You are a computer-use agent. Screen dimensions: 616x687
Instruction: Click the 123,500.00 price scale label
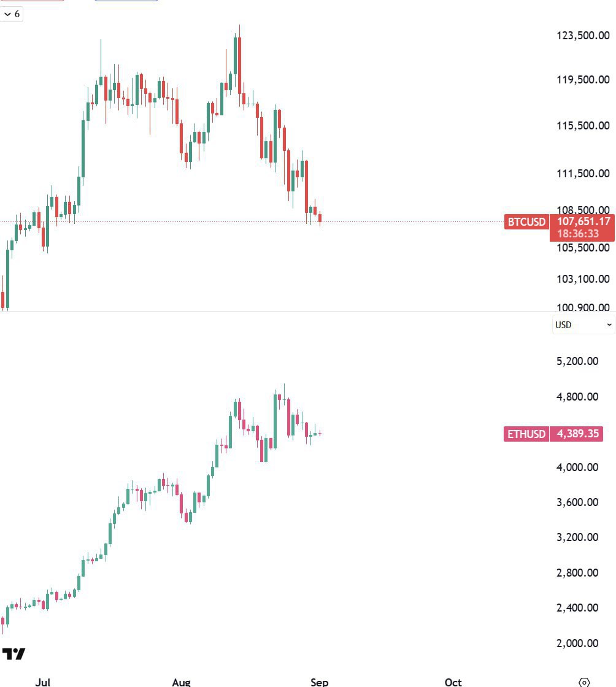(583, 36)
